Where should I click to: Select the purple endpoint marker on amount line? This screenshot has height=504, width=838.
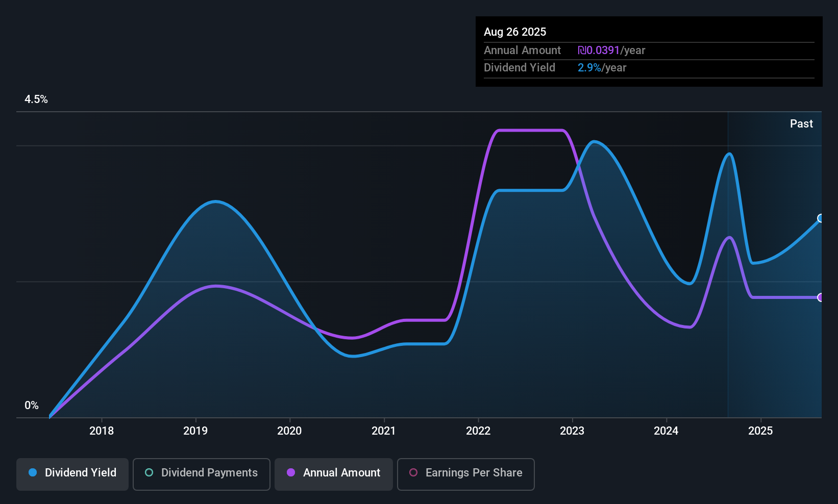click(x=821, y=297)
